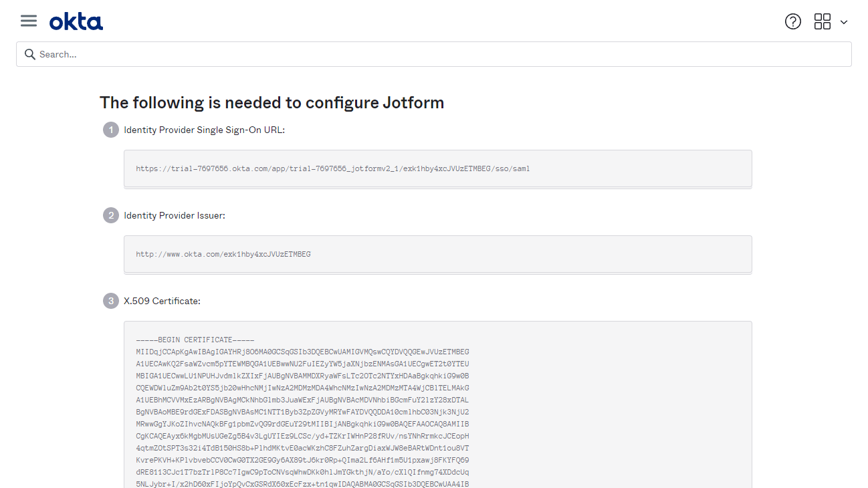Click the Okta logo
868x488 pixels.
pyautogui.click(x=76, y=22)
